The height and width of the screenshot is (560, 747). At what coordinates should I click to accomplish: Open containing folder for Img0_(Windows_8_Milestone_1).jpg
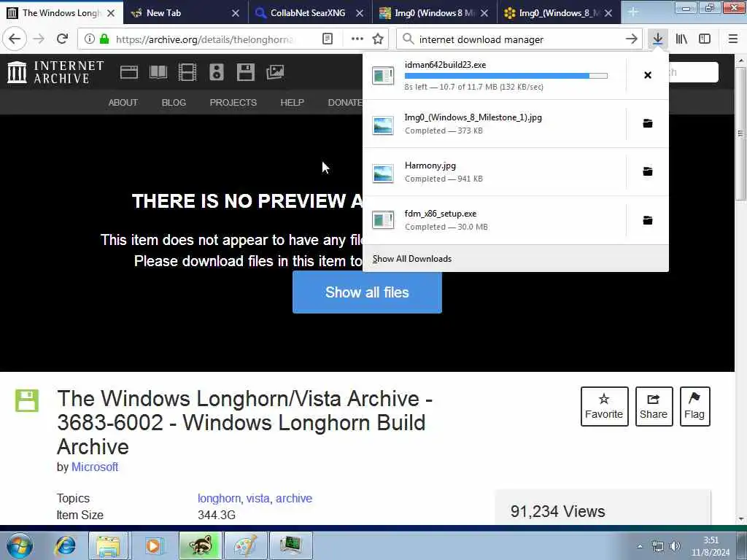(648, 123)
